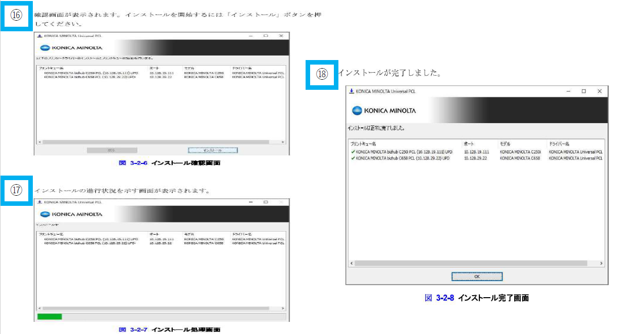The height and width of the screenshot is (334, 644).
Task: Click the green installation progress bar
Action: (x=49, y=317)
